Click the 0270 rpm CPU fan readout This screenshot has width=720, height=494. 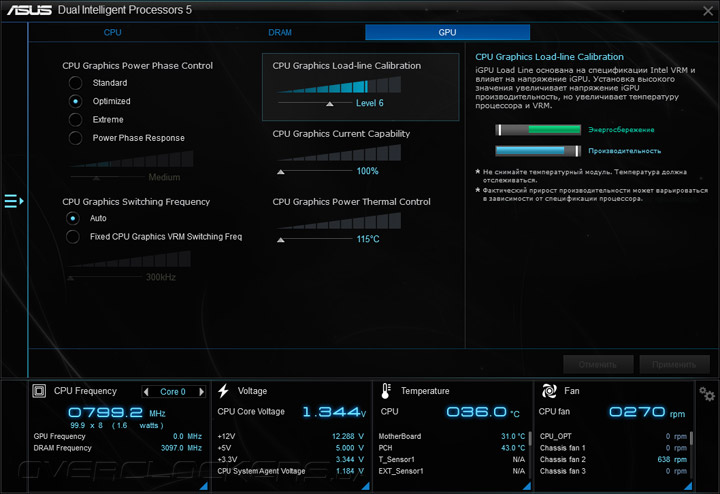[647, 412]
